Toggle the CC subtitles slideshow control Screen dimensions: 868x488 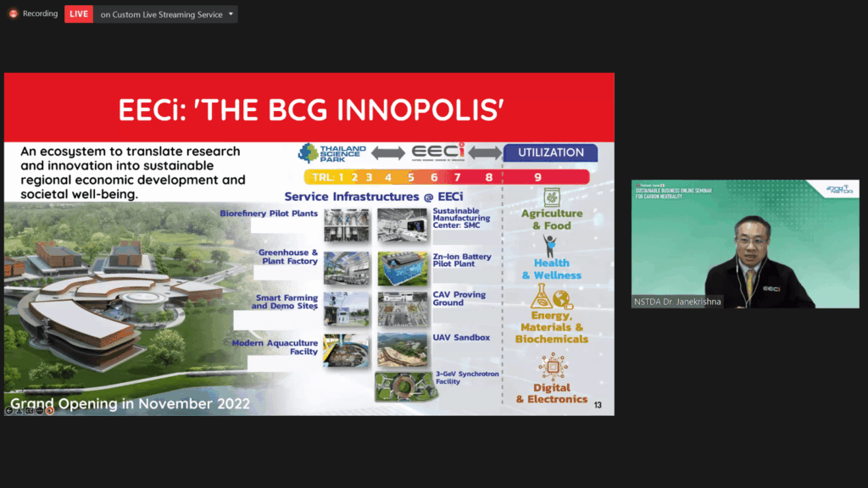pyautogui.click(x=29, y=411)
